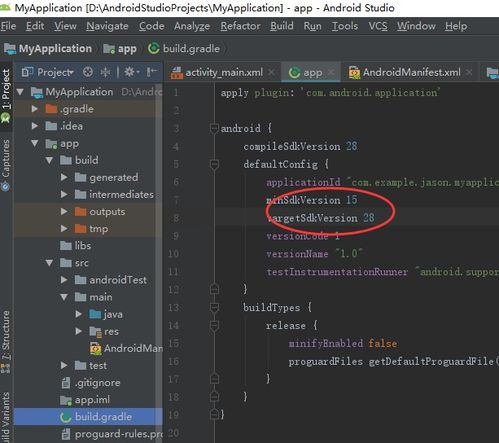Click the scroll from source target icon
This screenshot has width=499, height=443.
88,72
